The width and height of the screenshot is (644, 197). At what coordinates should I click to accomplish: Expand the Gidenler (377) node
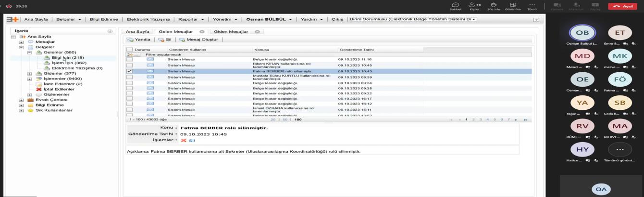click(x=29, y=73)
